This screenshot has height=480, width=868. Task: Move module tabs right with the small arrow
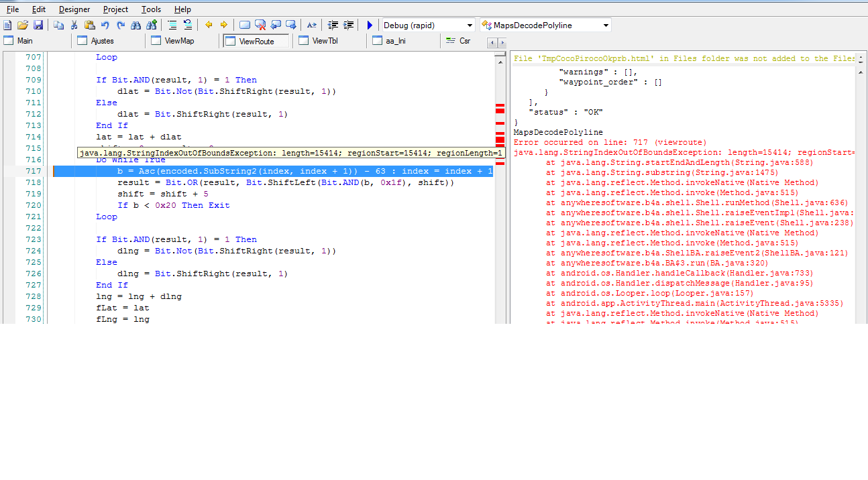(502, 42)
